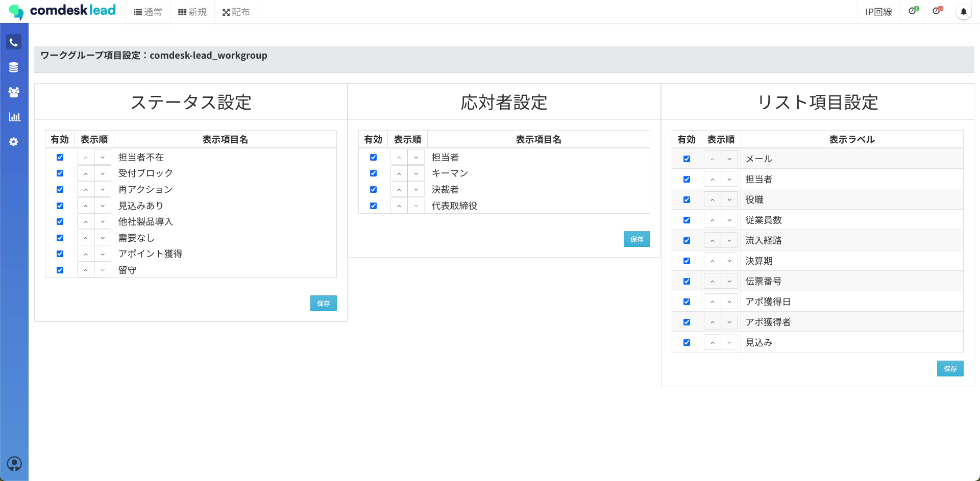Move 再アクション down in order
Screen dimensions: 980x481
[x=103, y=190]
